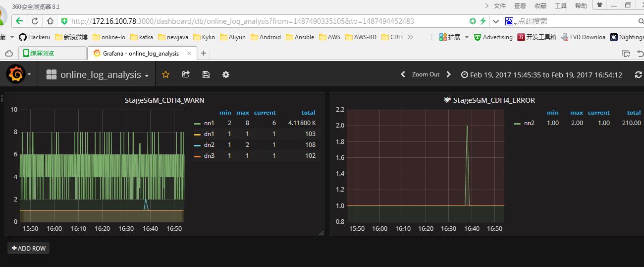Click nn2 green legend color swatch

click(518, 123)
